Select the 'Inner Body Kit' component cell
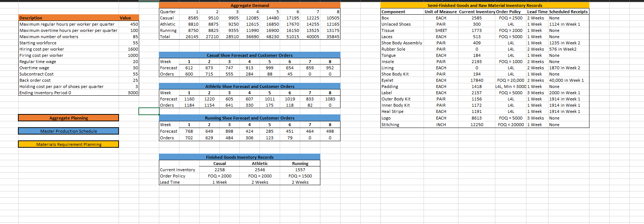This screenshot has width=644, height=224. coord(402,105)
